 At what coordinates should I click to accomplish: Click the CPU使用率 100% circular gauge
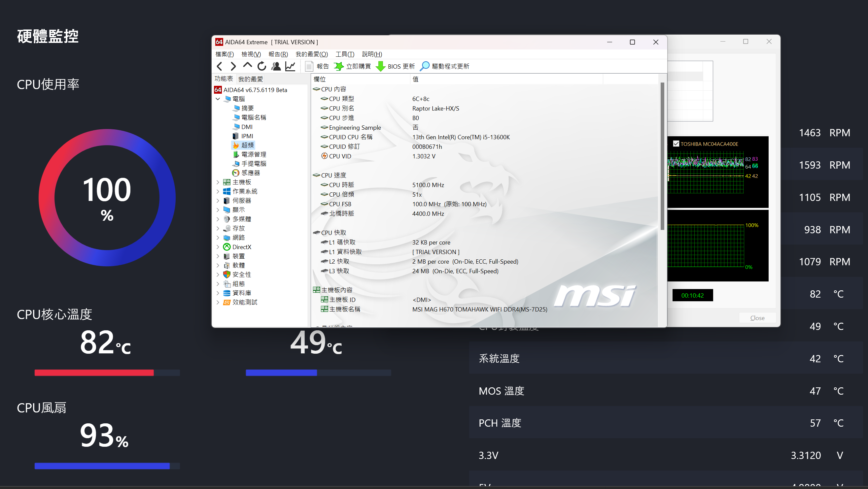tap(107, 198)
